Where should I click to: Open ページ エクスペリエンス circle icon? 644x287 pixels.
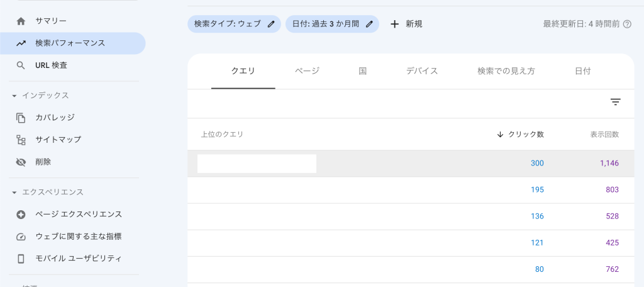coord(21,215)
